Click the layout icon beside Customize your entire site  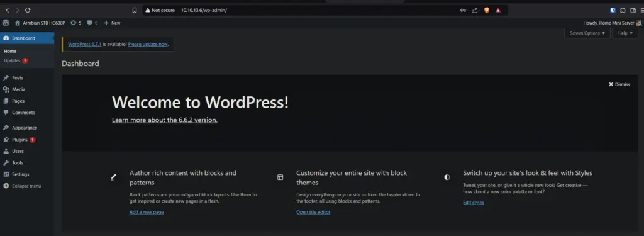pyautogui.click(x=280, y=177)
